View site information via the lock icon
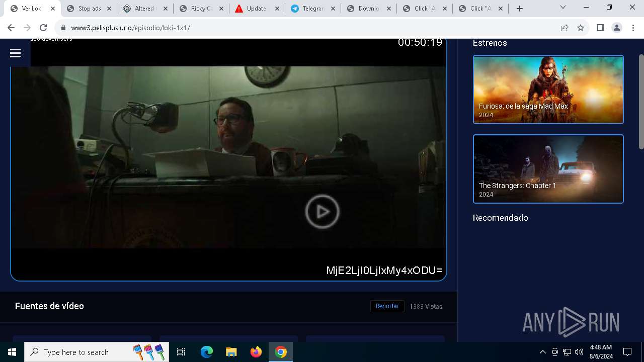Image resolution: width=644 pixels, height=362 pixels. (63, 28)
